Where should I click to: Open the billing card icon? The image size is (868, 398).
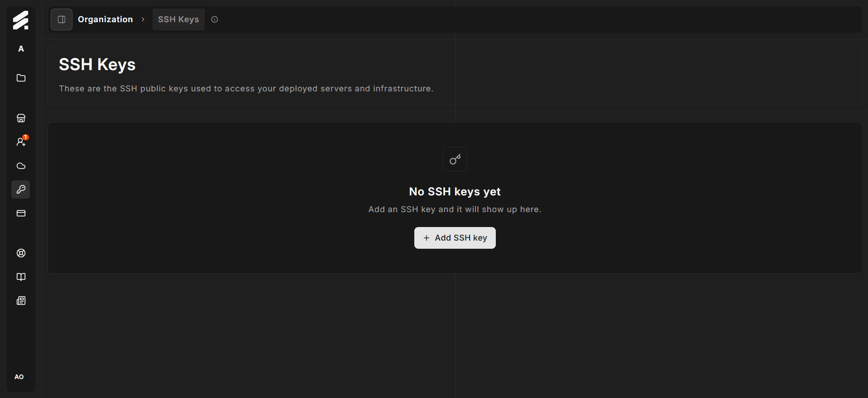[21, 213]
